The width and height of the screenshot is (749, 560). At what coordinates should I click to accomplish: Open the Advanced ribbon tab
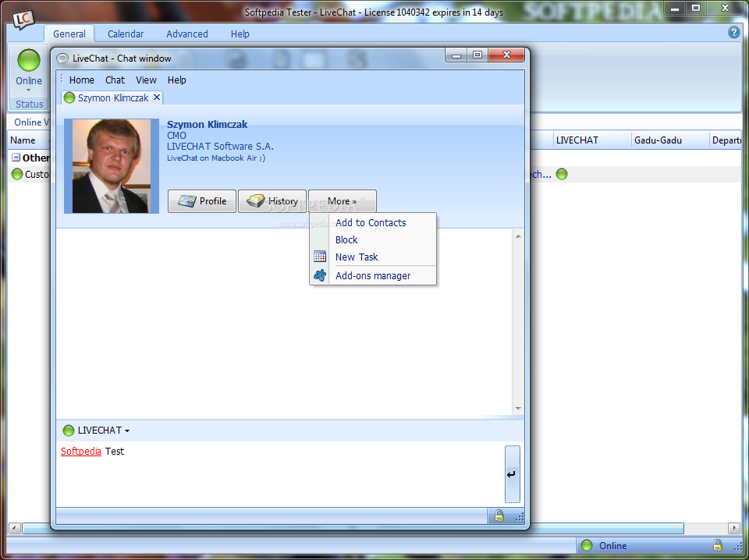[x=186, y=34]
